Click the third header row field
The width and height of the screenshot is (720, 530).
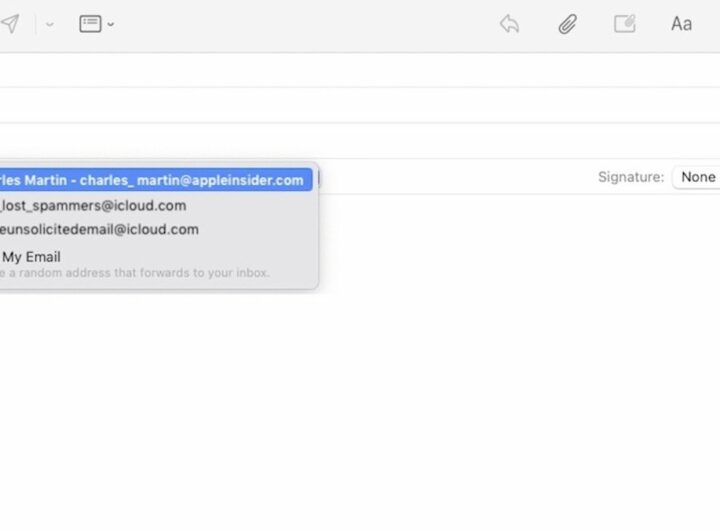point(360,141)
